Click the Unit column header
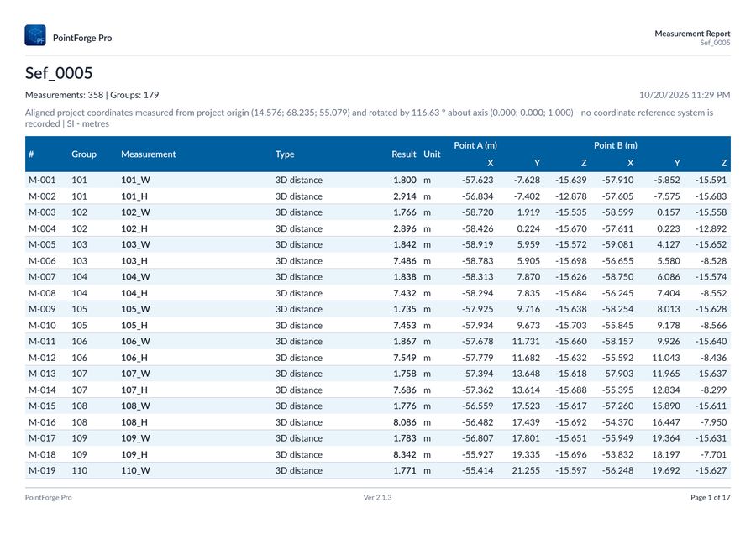Image resolution: width=756 pixels, height=534 pixels. pos(432,154)
